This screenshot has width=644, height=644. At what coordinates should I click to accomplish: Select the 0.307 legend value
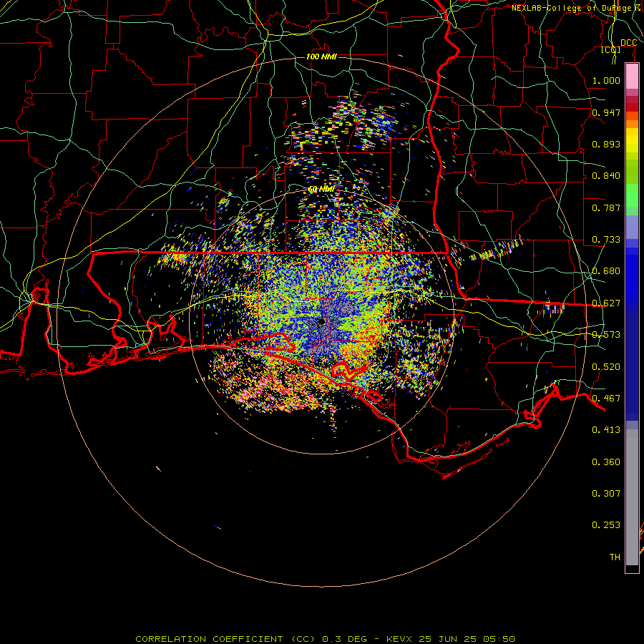coord(606,494)
